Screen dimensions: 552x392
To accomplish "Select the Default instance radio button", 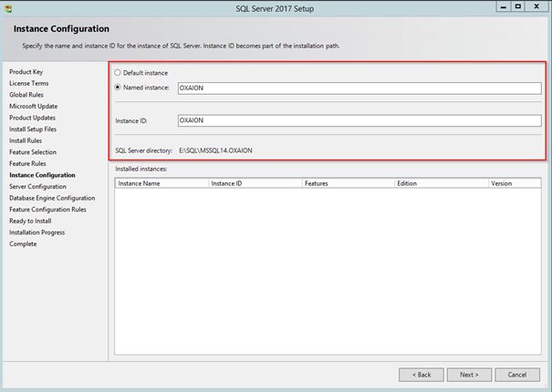I will pyautogui.click(x=118, y=73).
